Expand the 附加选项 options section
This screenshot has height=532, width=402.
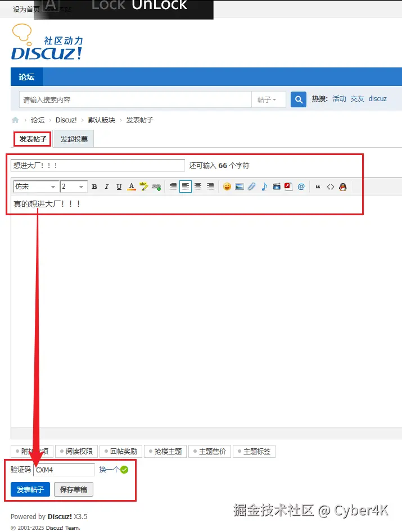pos(32,451)
